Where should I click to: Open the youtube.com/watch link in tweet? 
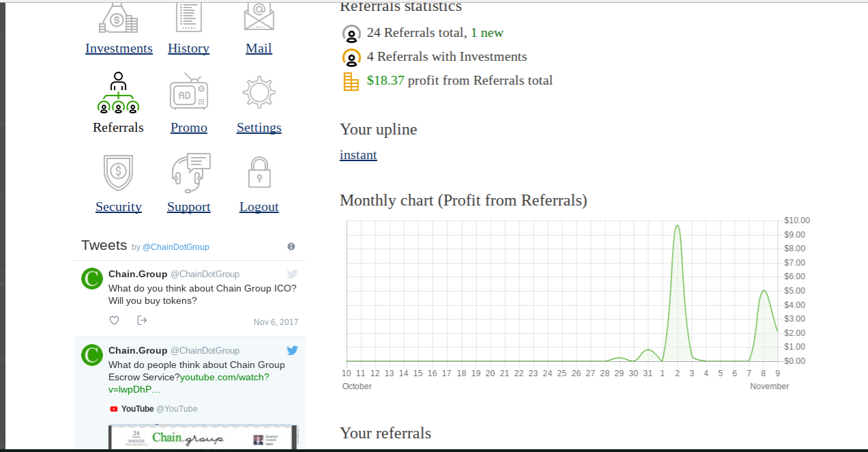coord(225,378)
